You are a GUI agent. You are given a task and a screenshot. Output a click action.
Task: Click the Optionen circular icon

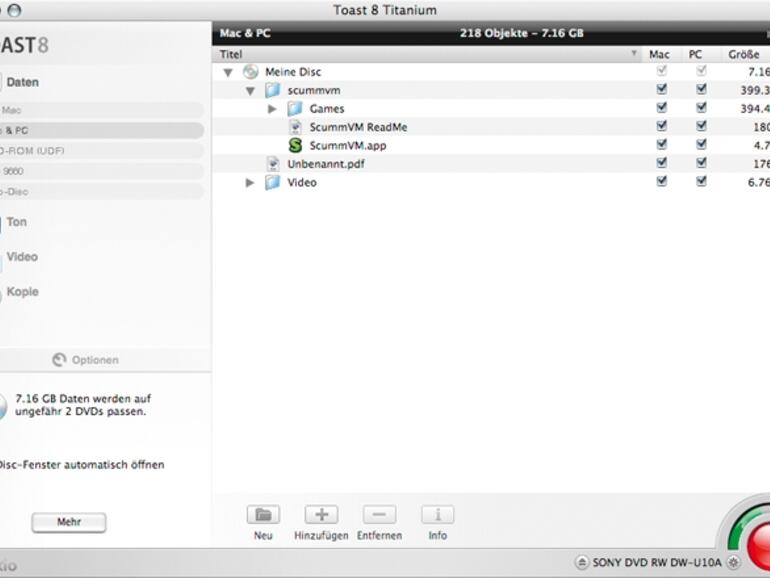(59, 360)
